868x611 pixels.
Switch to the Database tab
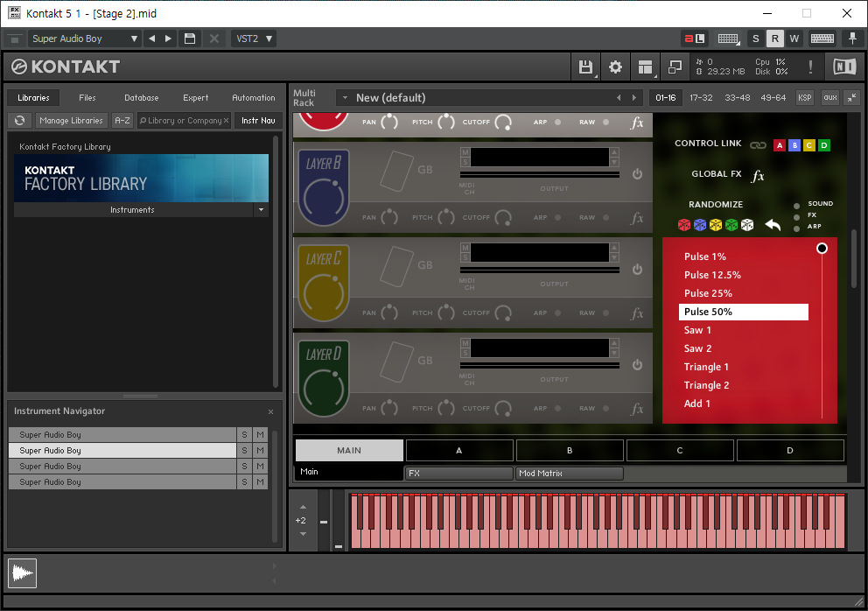141,97
